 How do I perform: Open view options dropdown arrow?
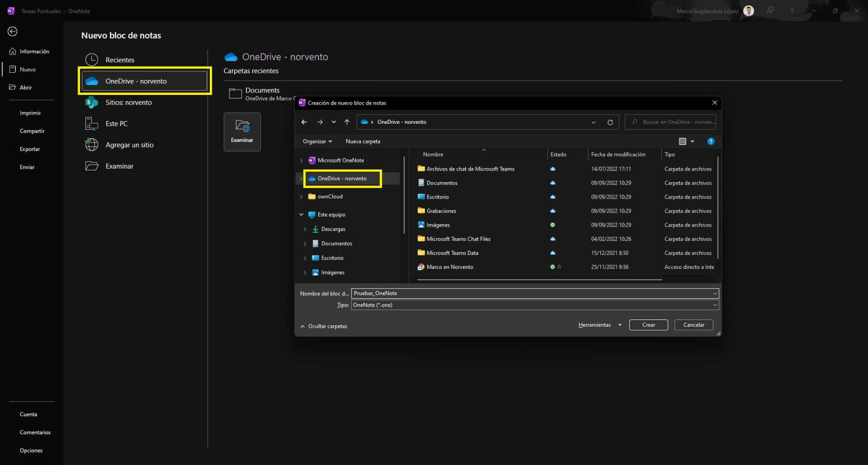coord(692,141)
